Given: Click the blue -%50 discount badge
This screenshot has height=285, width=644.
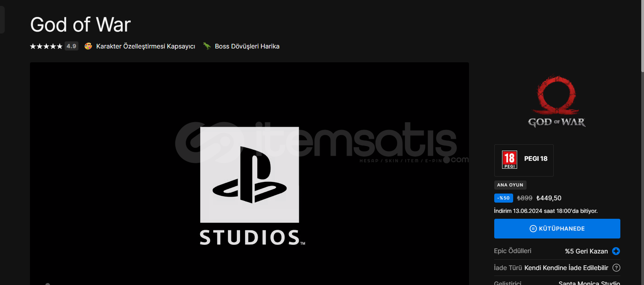Looking at the screenshot, I should (x=503, y=198).
